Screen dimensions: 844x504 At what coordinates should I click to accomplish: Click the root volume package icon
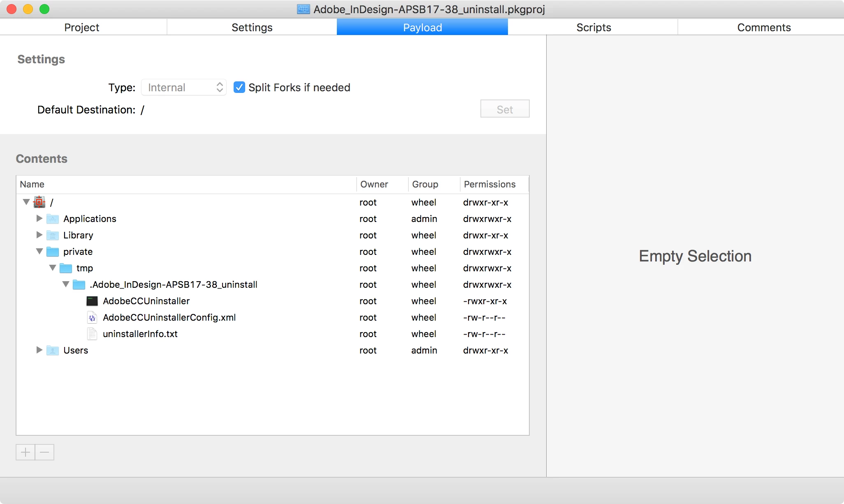pos(39,202)
